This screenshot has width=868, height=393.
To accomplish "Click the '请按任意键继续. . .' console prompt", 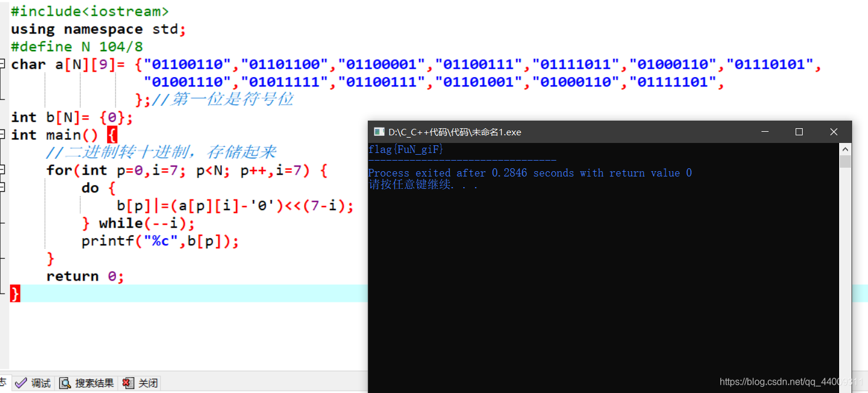I will (423, 185).
